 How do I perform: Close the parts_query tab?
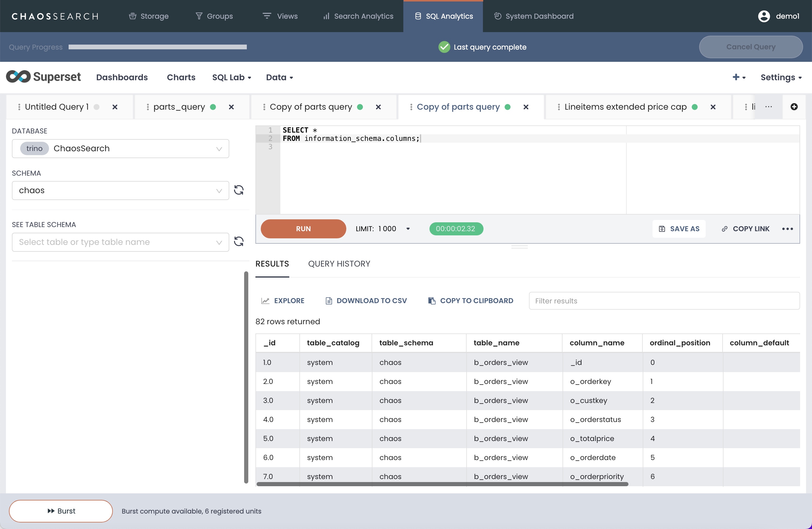tap(231, 107)
